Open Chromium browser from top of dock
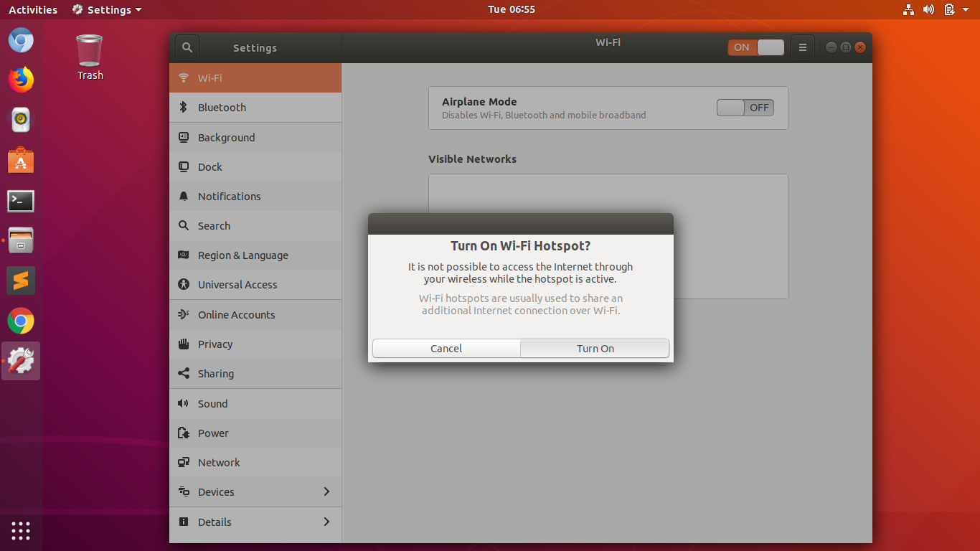Image resolution: width=980 pixels, height=551 pixels. pos(21,39)
